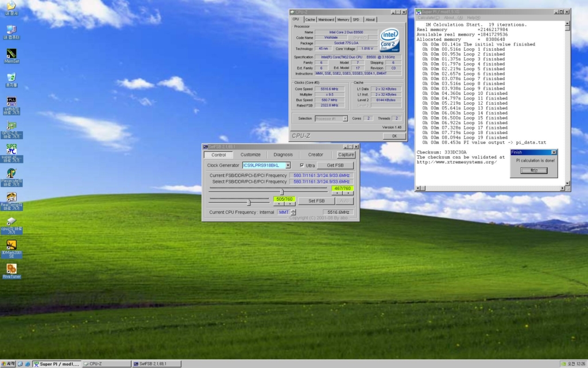Click the show desktop quick launch icon
The image size is (588, 368).
(x=20, y=364)
